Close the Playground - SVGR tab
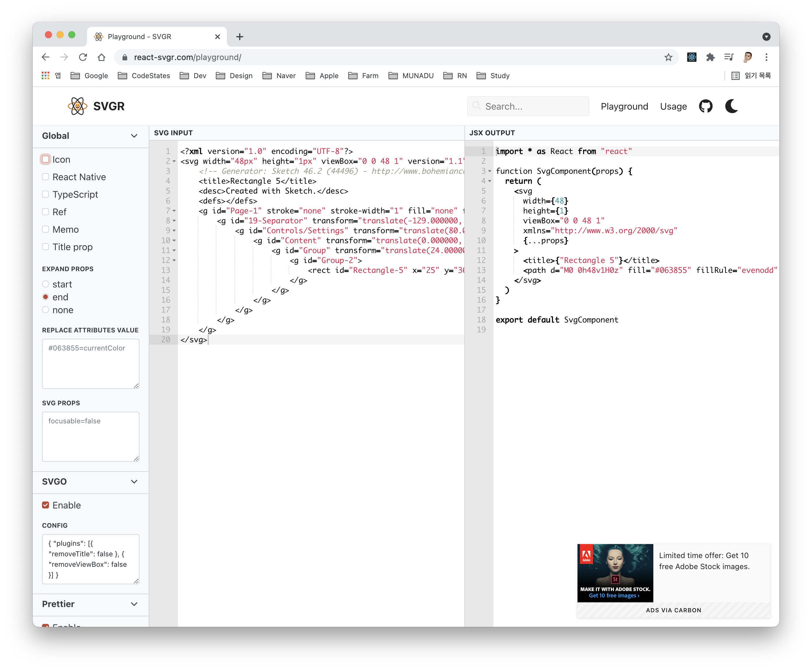Screen dimensions: 812x670 [217, 37]
